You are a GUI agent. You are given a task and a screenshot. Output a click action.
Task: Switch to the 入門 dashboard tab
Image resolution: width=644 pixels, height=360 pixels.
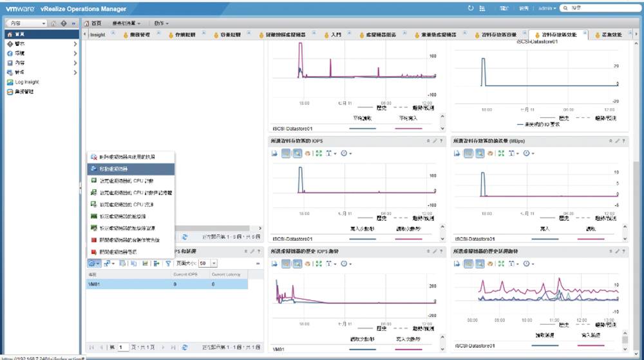click(x=333, y=35)
